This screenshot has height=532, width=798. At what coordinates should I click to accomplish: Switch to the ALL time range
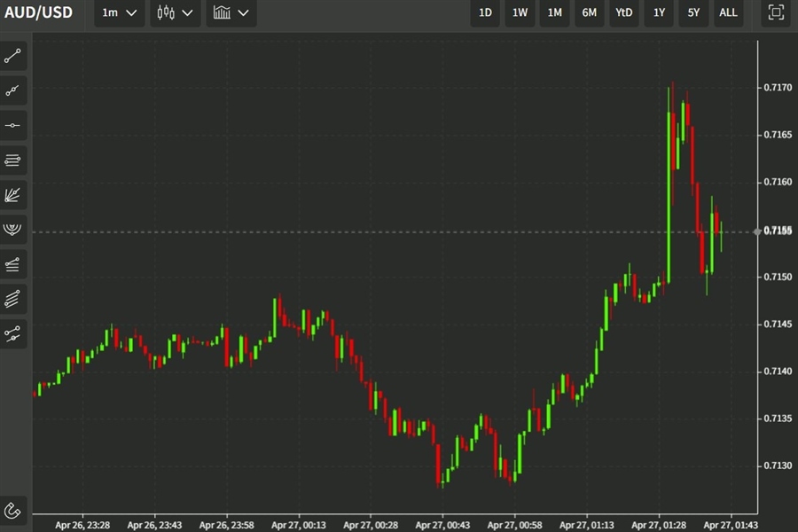[728, 13]
